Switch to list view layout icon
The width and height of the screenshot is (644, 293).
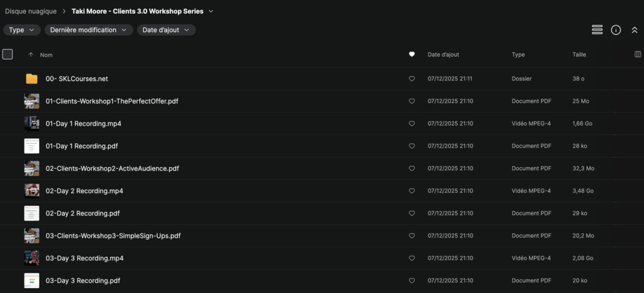(x=597, y=30)
